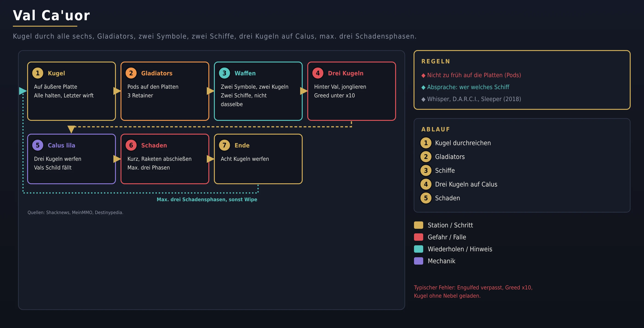Click the Calus lila card heading
Viewport: 644px width, 328px height.
click(61, 145)
